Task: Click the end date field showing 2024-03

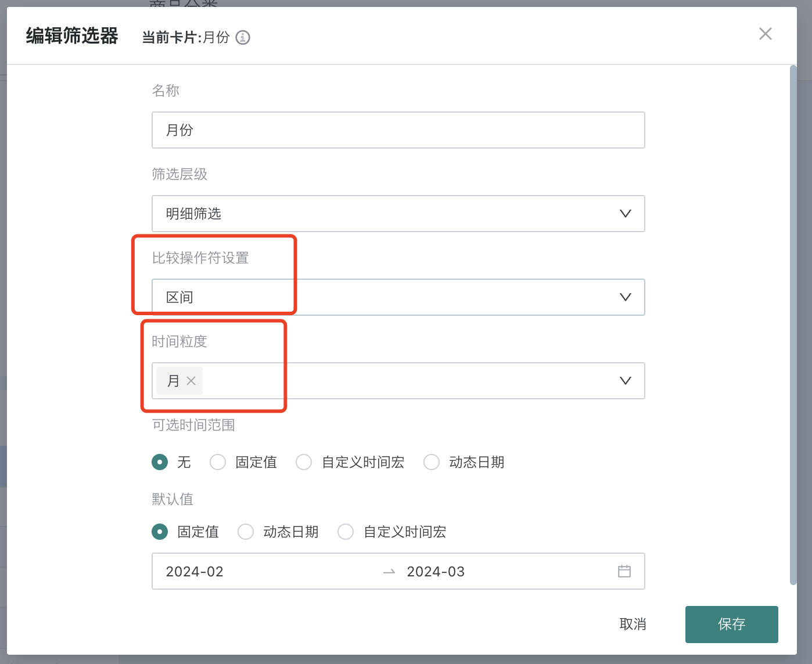Action: [465, 571]
